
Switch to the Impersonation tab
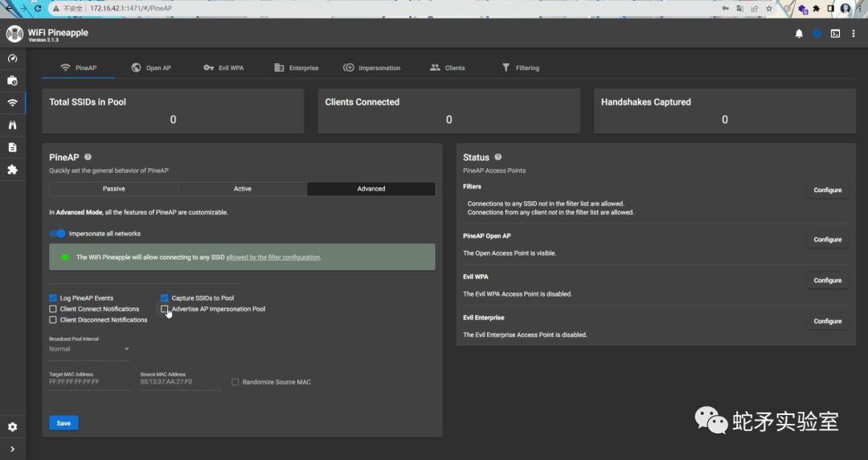click(371, 68)
